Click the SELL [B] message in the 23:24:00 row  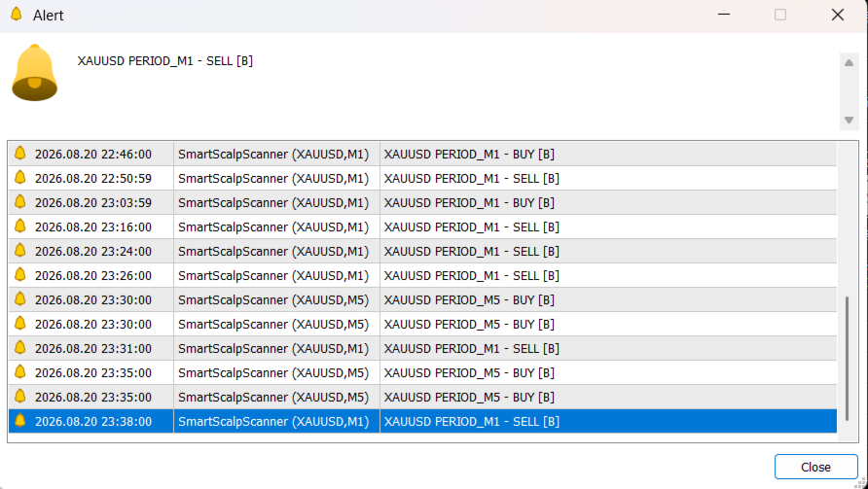pyautogui.click(x=472, y=252)
